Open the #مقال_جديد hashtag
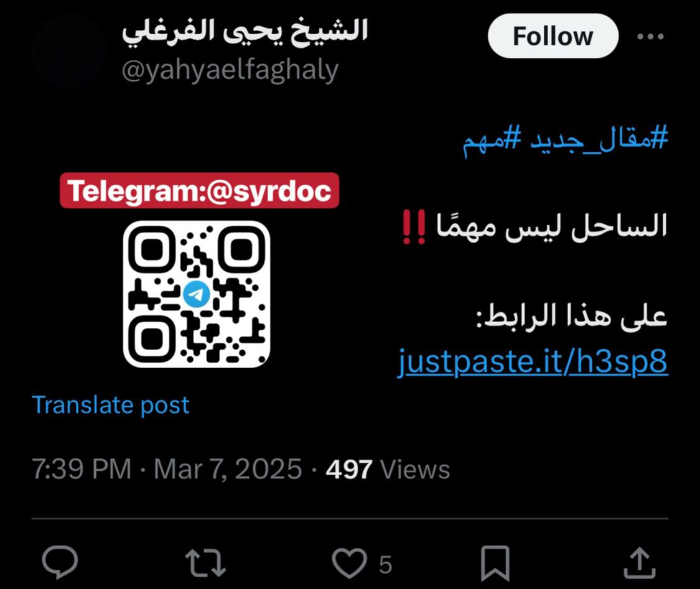This screenshot has height=589, width=700. (599, 139)
